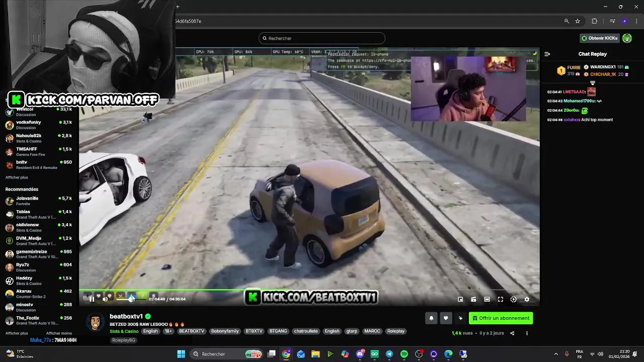Pause the video playback
This screenshot has height=362, width=644.
92,299
